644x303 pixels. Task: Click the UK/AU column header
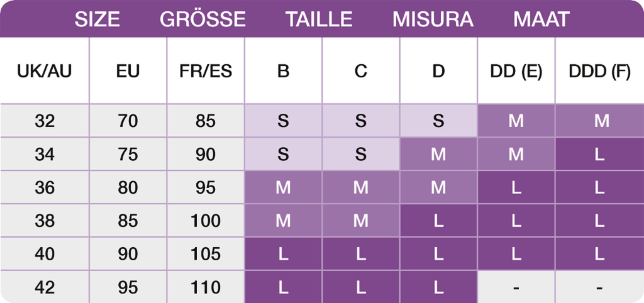tap(45, 71)
